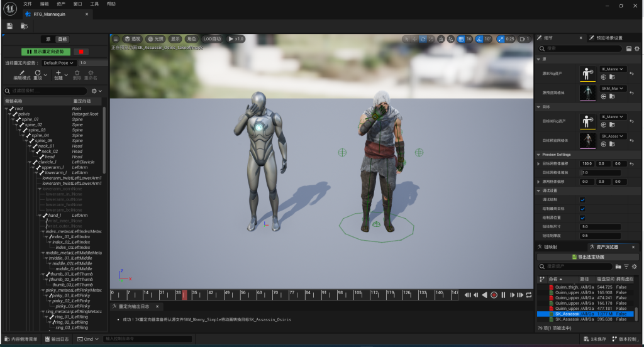Click the asset browser filter lines icon
Screen dimensions: 644x347
626,267
